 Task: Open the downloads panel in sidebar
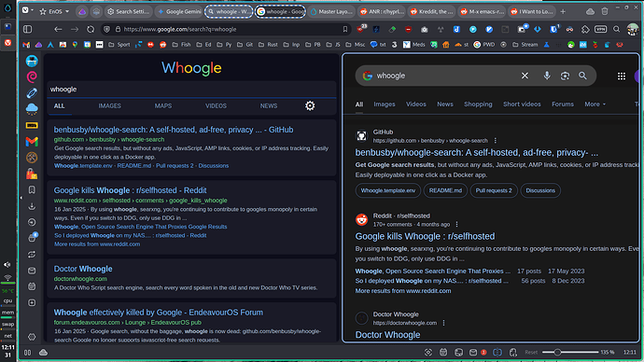coord(32,206)
